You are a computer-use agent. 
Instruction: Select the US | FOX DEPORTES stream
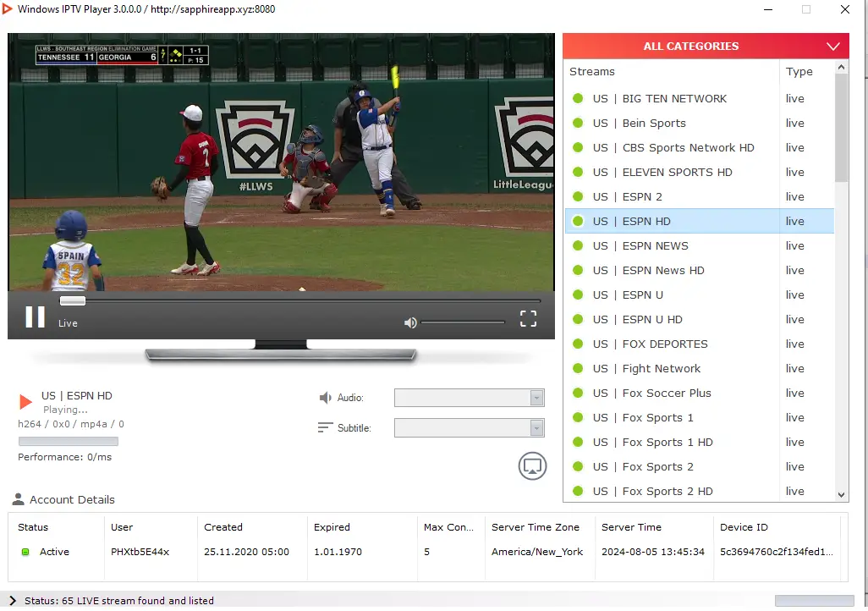pos(699,344)
